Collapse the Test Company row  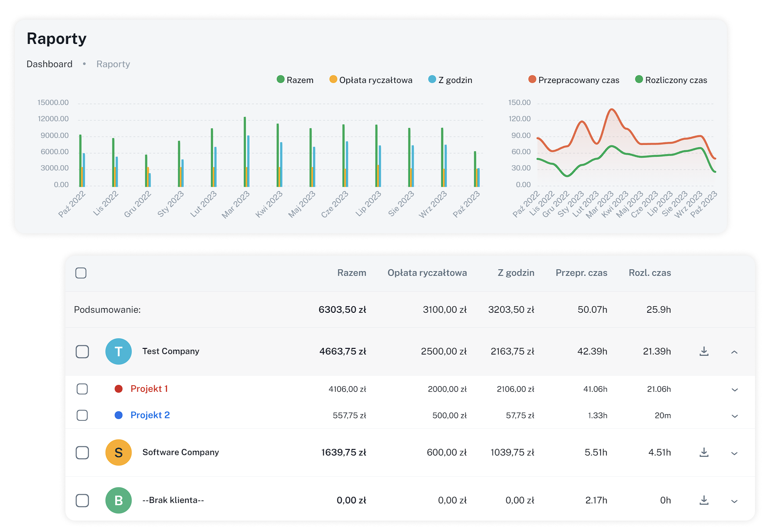(x=734, y=352)
